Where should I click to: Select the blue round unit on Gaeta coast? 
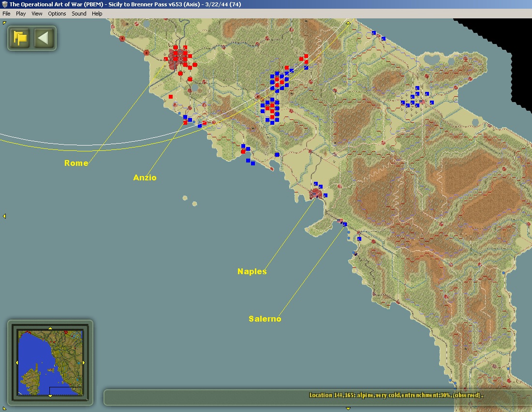(x=277, y=155)
